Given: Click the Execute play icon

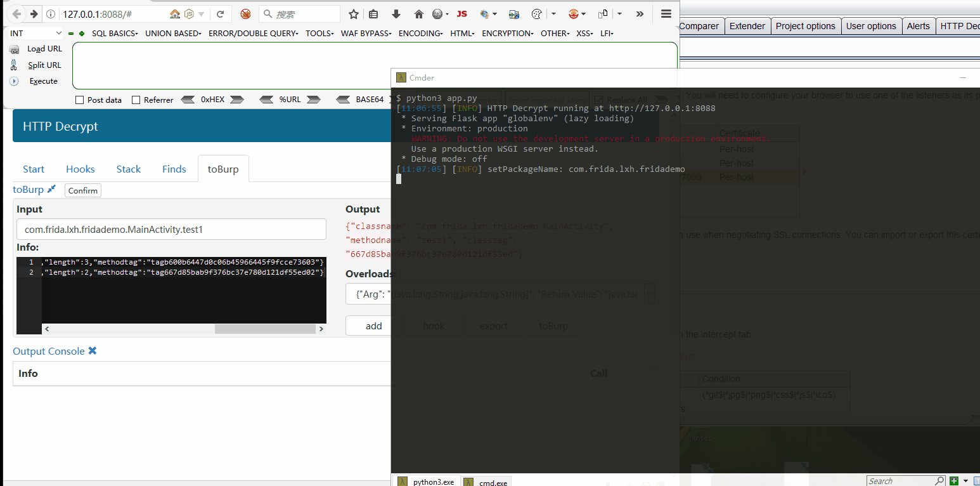Looking at the screenshot, I should coord(14,81).
